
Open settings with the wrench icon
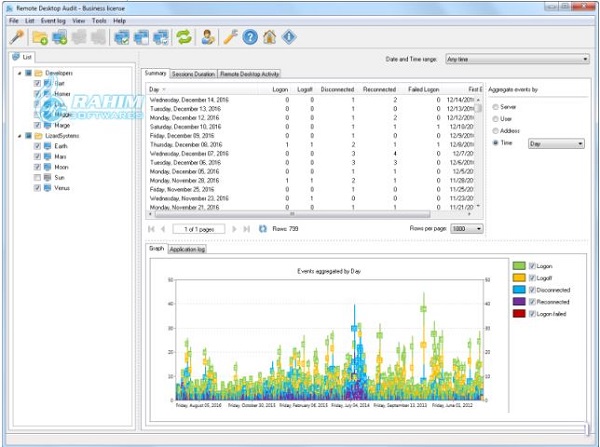point(231,38)
